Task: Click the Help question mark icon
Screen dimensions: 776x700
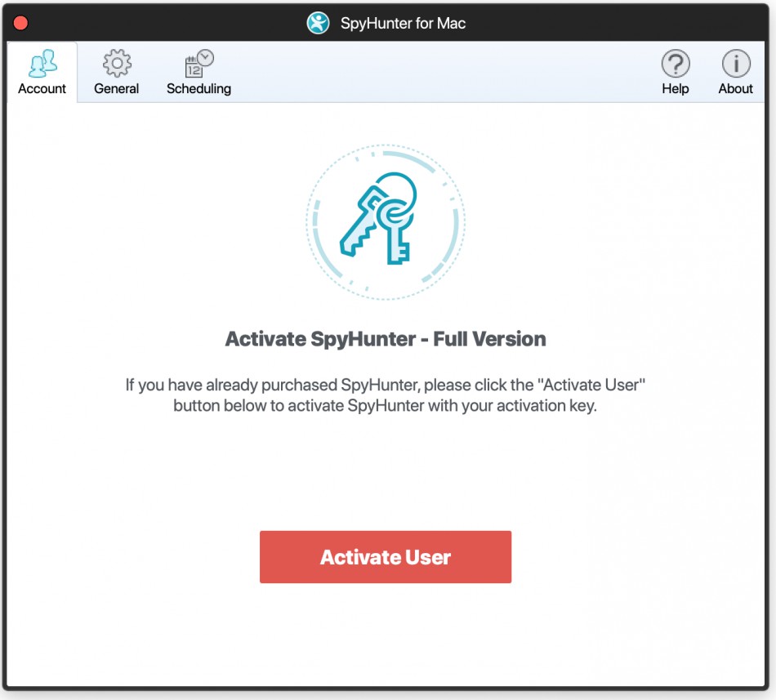Action: pos(676,63)
